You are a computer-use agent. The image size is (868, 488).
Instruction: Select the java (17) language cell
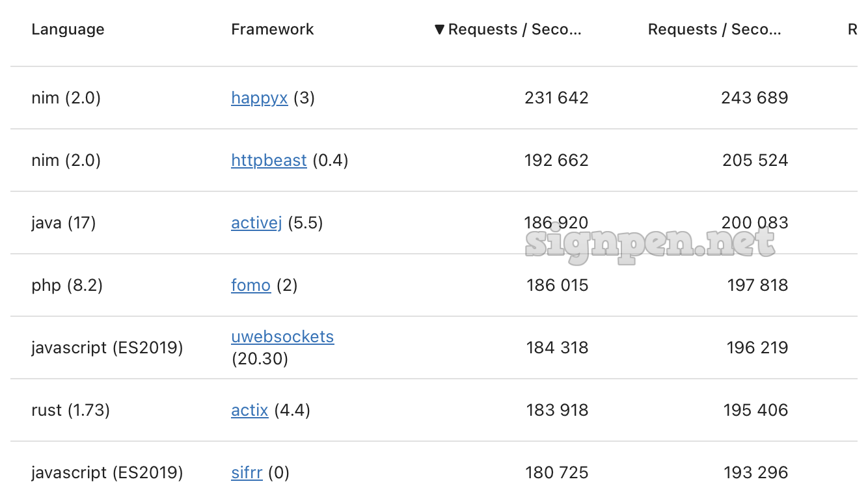coord(63,223)
